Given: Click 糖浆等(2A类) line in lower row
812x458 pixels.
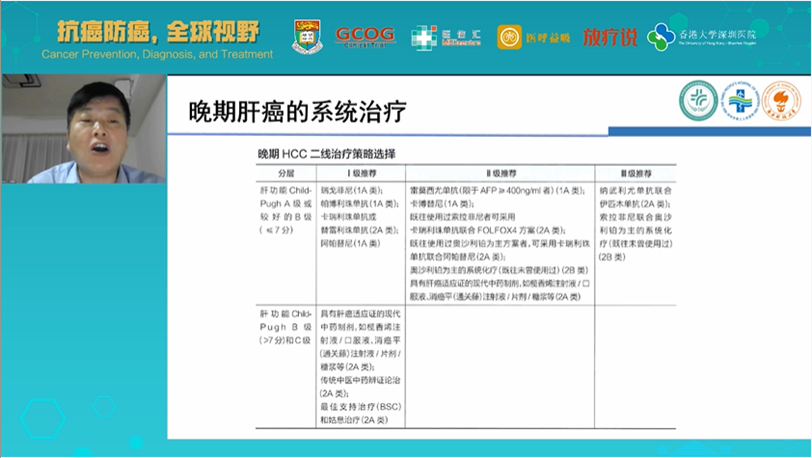Looking at the screenshot, I should [x=347, y=367].
